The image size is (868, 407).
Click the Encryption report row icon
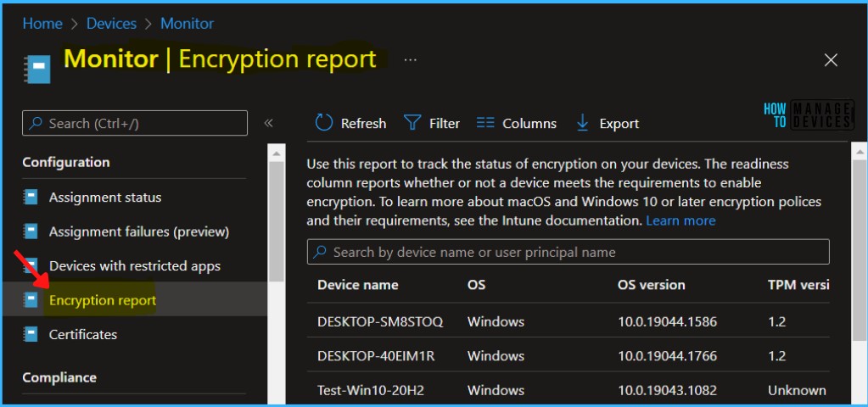click(31, 299)
